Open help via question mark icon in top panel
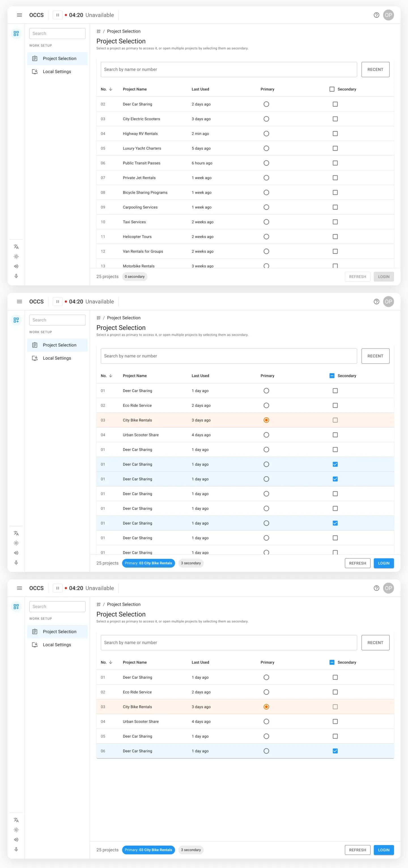This screenshot has height=868, width=408. (376, 15)
